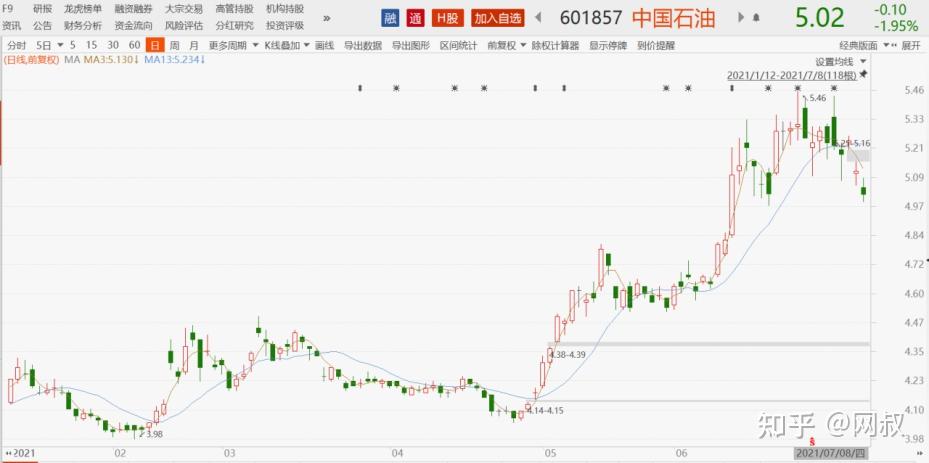Click the two-dot icon before 展开
This screenshot has height=463, width=929.
pyautogui.click(x=896, y=45)
